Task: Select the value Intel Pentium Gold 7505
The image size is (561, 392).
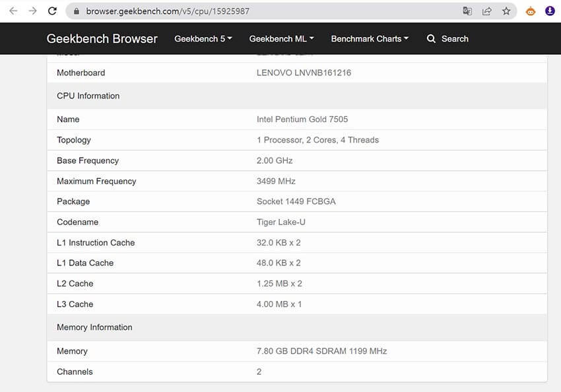Action: point(302,119)
